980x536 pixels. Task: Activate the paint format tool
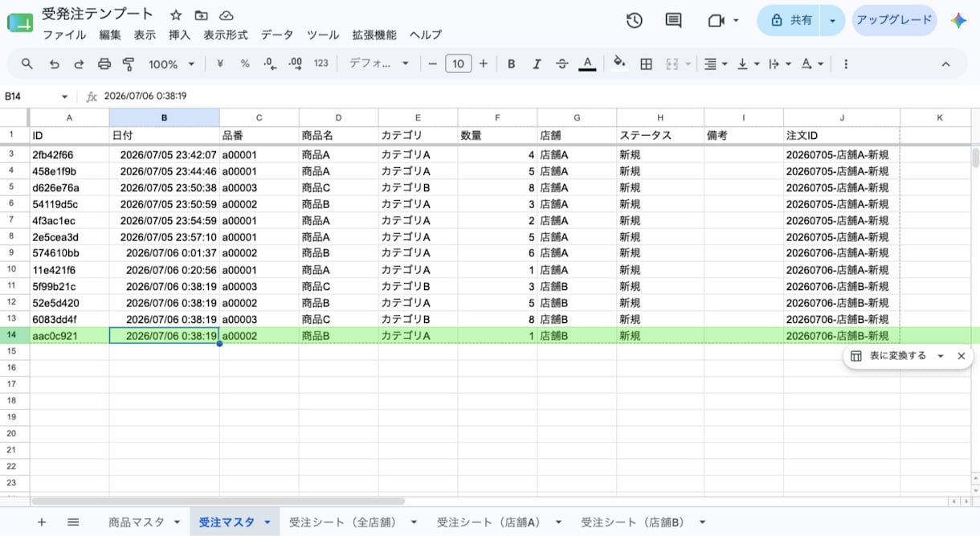(129, 63)
